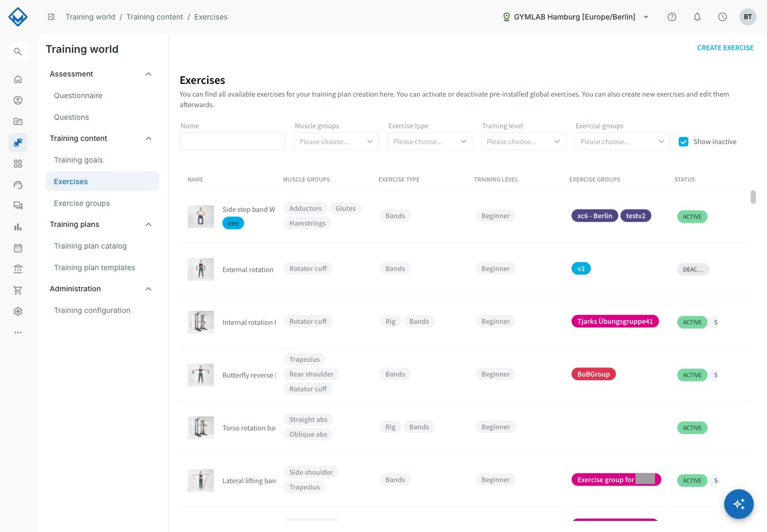The image size is (767, 532).
Task: Open the help question mark icon
Action: [672, 17]
